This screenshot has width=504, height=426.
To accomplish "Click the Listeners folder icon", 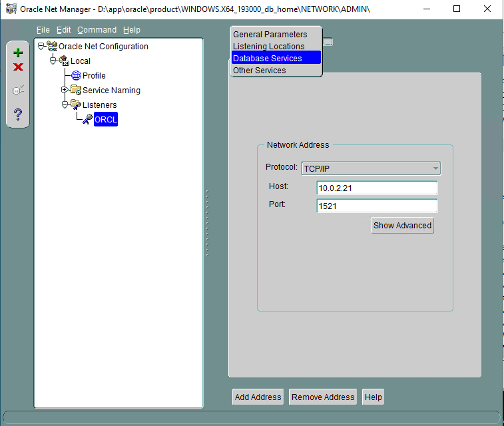I will 76,105.
